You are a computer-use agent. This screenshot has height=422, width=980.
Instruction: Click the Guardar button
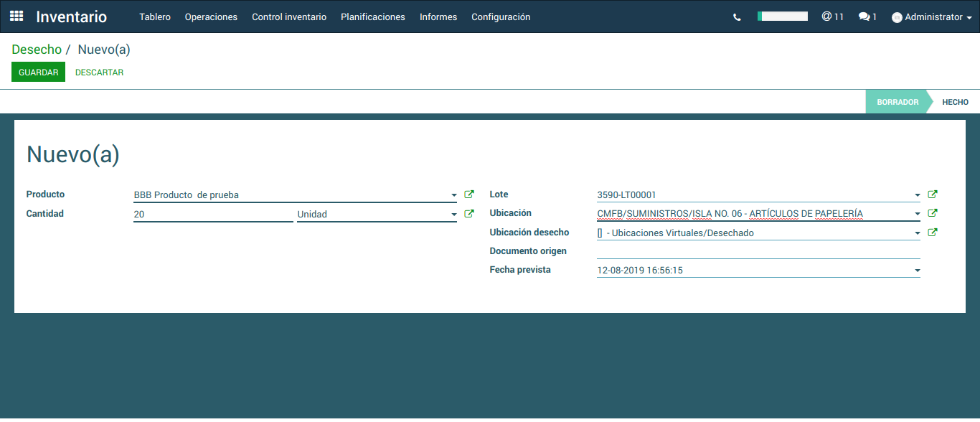(x=38, y=72)
